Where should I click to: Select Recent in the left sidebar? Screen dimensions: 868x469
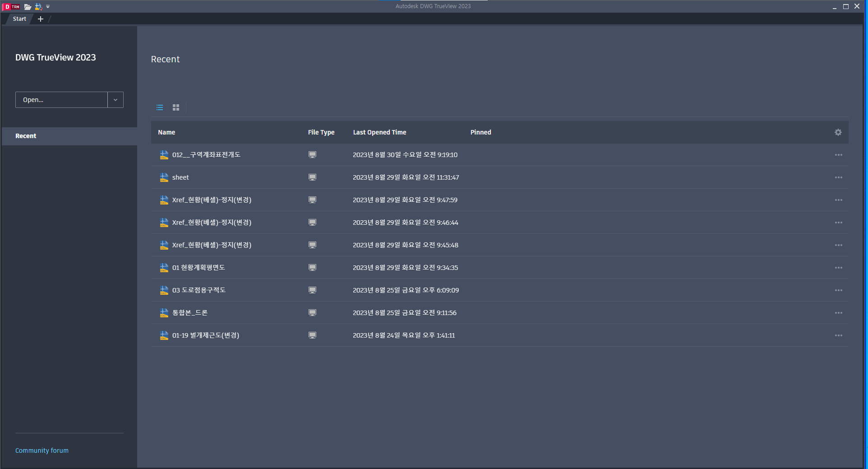pos(69,136)
